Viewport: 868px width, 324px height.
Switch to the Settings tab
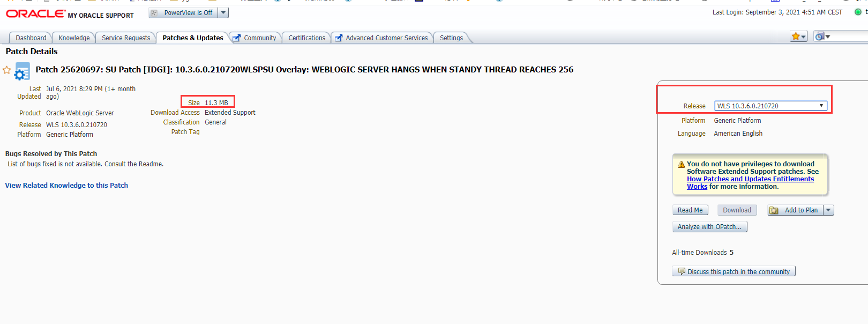tap(451, 38)
